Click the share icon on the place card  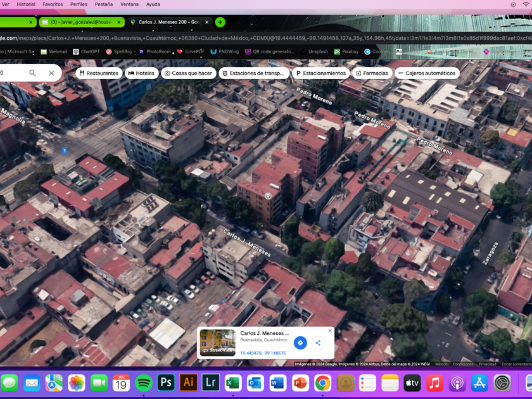[x=318, y=343]
